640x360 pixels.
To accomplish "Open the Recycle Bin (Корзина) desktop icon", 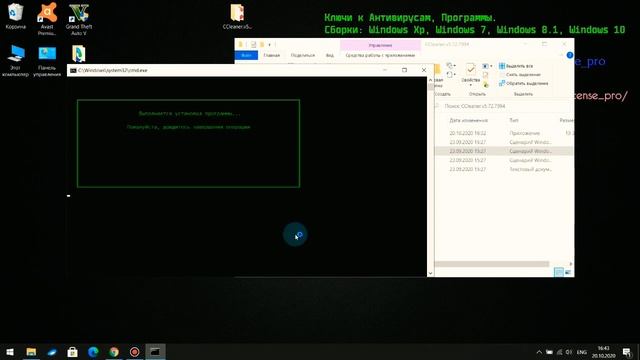I will pos(16,16).
